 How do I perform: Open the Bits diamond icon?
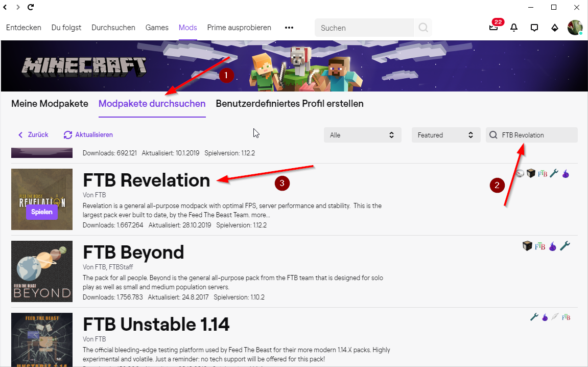click(554, 28)
